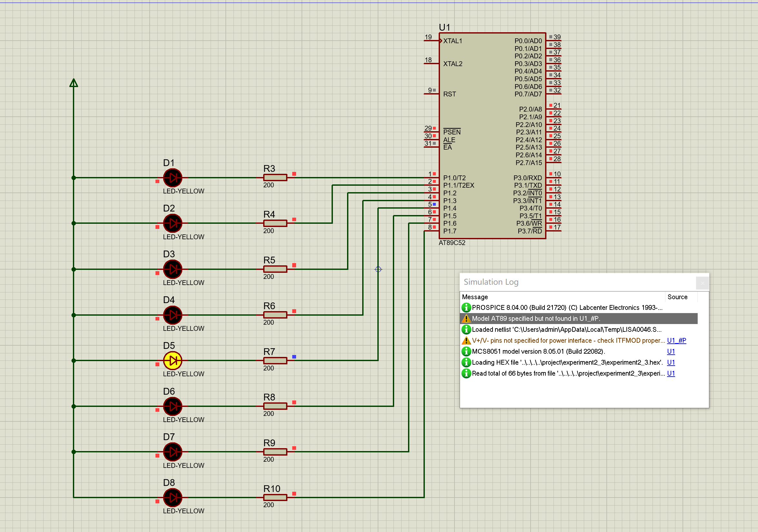This screenshot has width=758, height=532.
Task: Click the info icon beside MCS8051 model version
Action: point(466,351)
